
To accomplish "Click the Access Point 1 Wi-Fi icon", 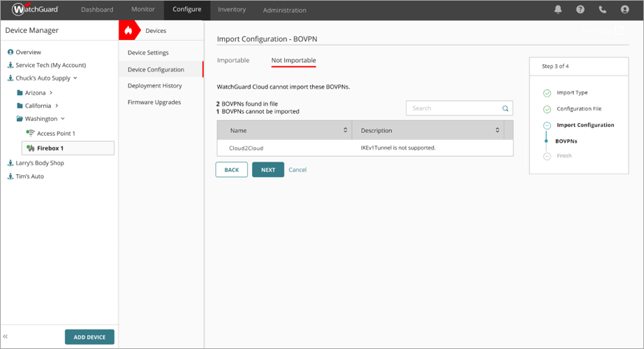I will [x=31, y=133].
